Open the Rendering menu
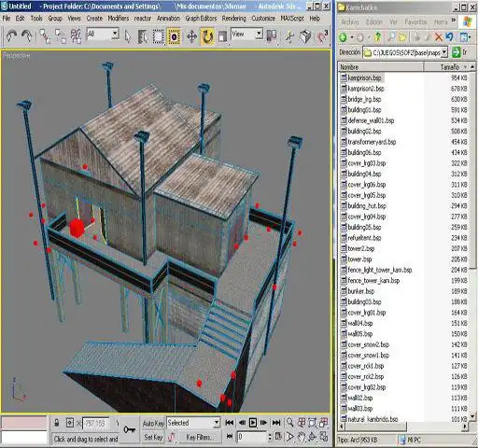Screen dimensions: 478x448 [x=233, y=19]
